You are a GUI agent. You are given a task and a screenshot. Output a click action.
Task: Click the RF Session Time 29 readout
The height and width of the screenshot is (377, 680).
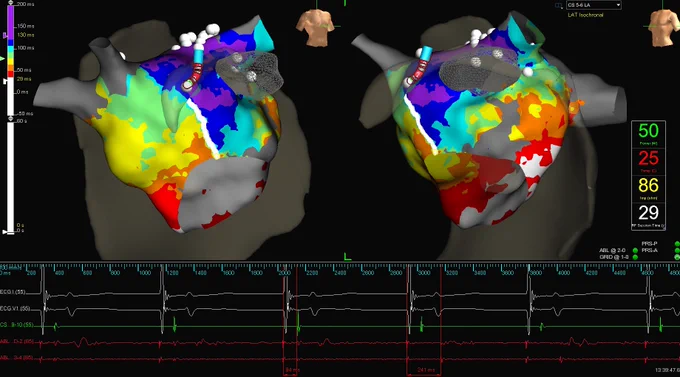(x=648, y=216)
